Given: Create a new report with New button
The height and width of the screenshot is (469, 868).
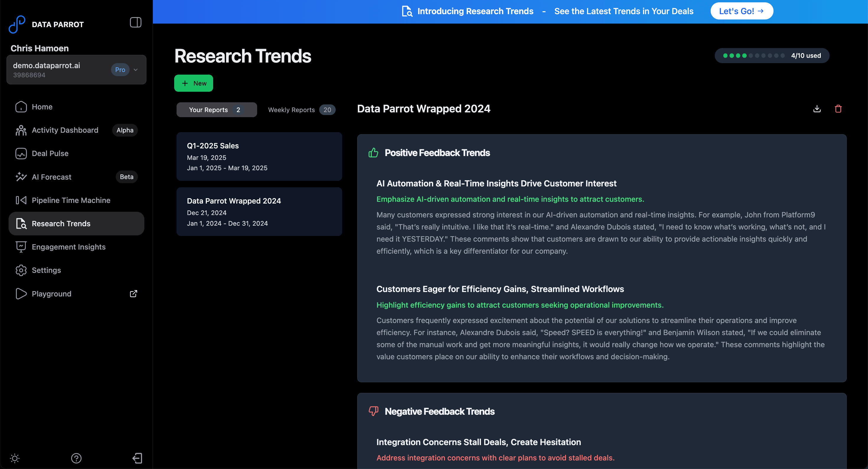Looking at the screenshot, I should pyautogui.click(x=193, y=83).
